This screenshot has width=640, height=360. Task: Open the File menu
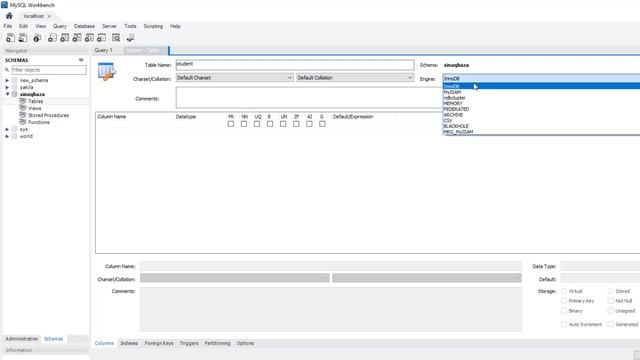click(x=8, y=26)
